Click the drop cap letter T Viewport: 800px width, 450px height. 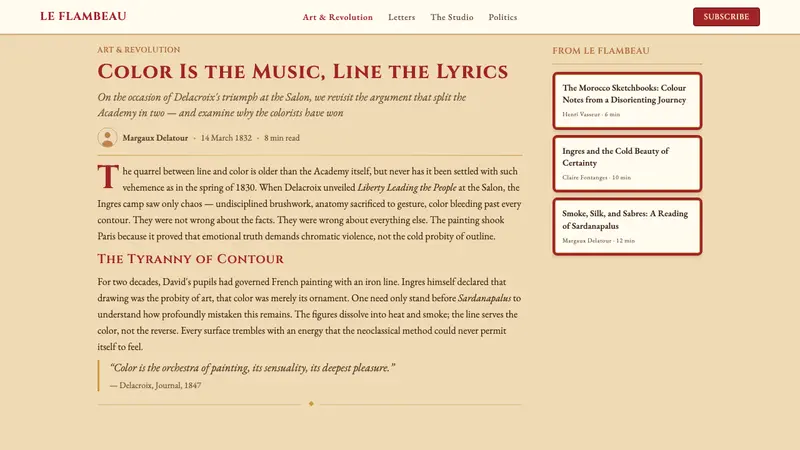coord(108,177)
